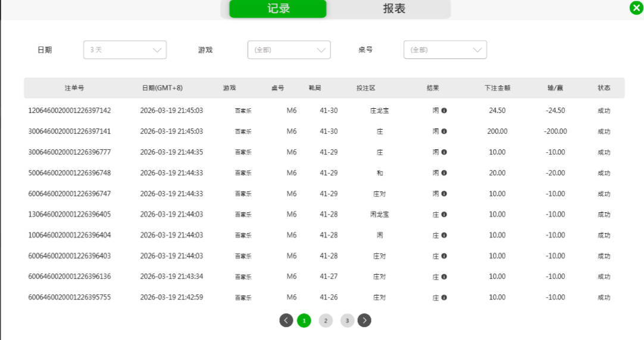The height and width of the screenshot is (340, 644).
Task: Open result info for bet 3006460020001226396777
Action: 444,152
